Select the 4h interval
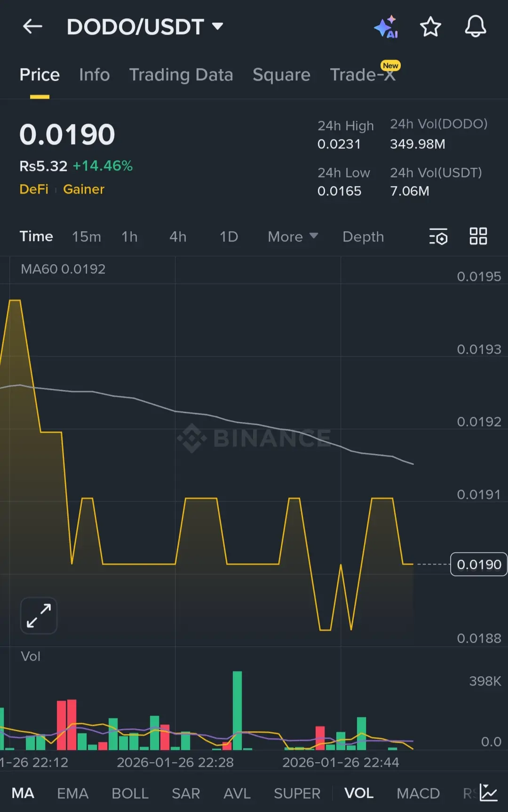Viewport: 508px width, 812px height. click(178, 236)
